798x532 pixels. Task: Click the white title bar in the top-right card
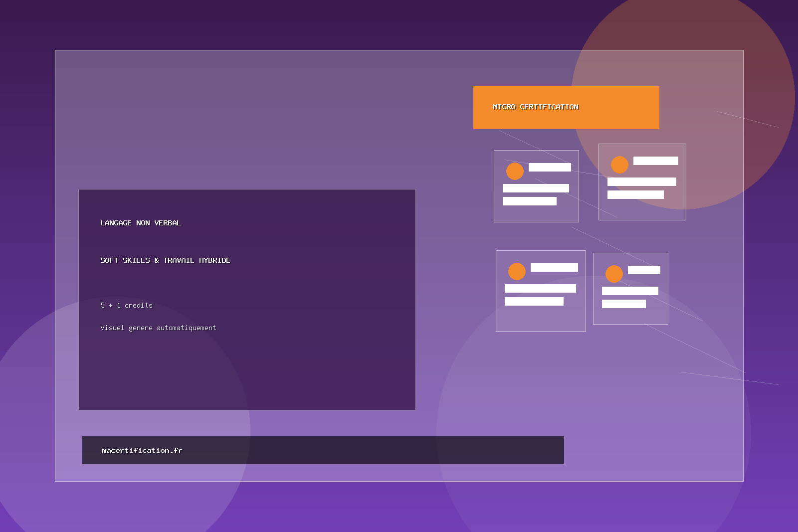[x=655, y=161]
